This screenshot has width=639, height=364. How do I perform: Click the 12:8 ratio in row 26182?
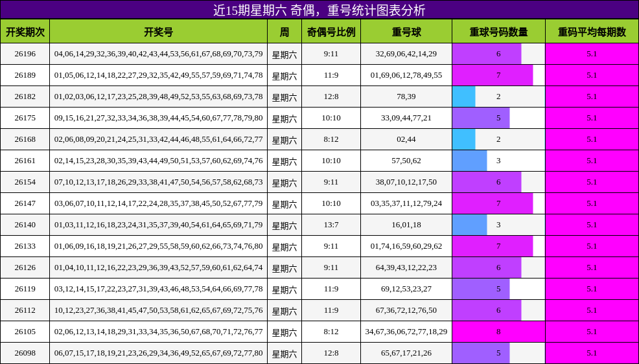tap(331, 97)
